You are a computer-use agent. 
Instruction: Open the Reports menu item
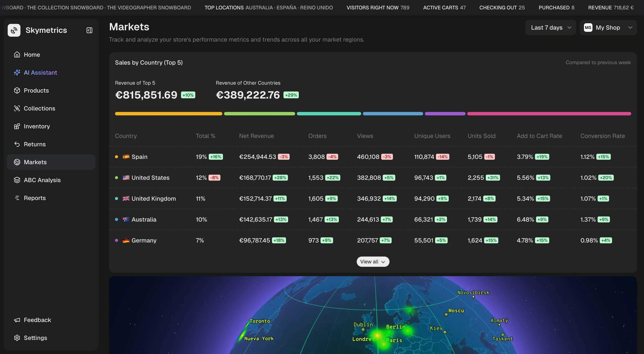pyautogui.click(x=34, y=198)
